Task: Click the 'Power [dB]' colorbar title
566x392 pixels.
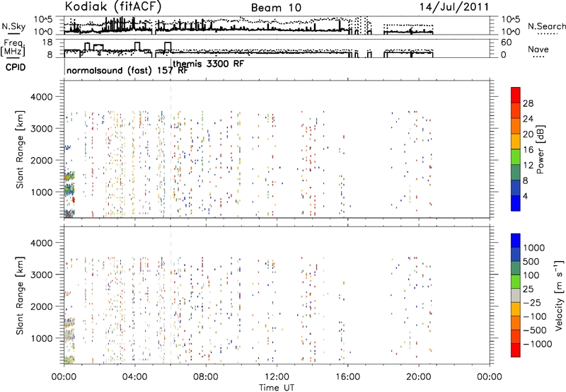Action: click(x=540, y=149)
